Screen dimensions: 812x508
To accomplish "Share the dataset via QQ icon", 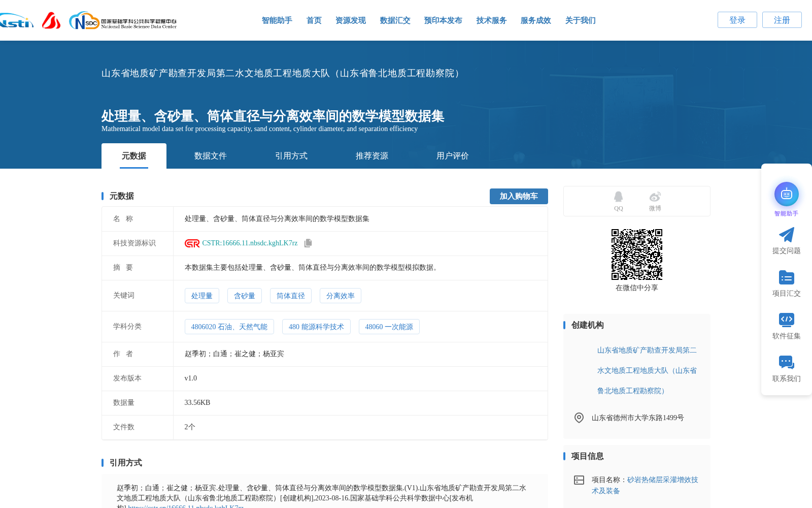I will 618,197.
